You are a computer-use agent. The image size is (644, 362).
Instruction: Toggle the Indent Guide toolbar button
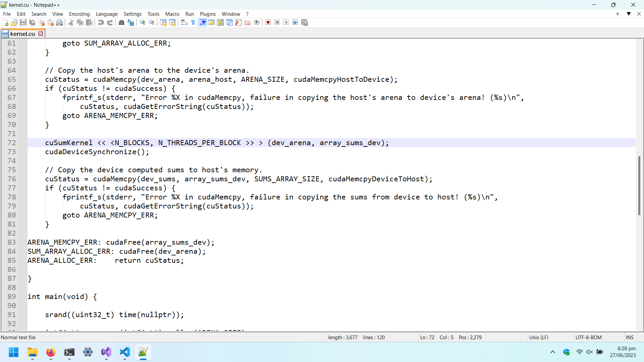(x=202, y=22)
